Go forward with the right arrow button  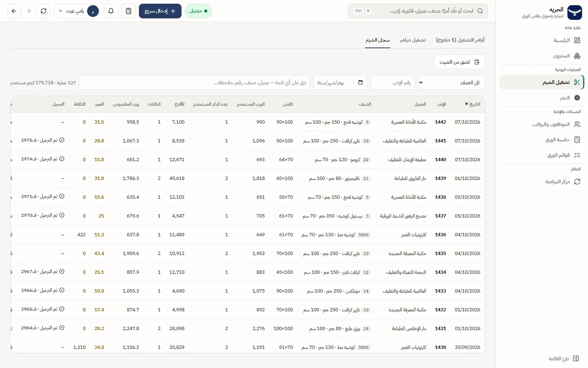[x=29, y=11]
